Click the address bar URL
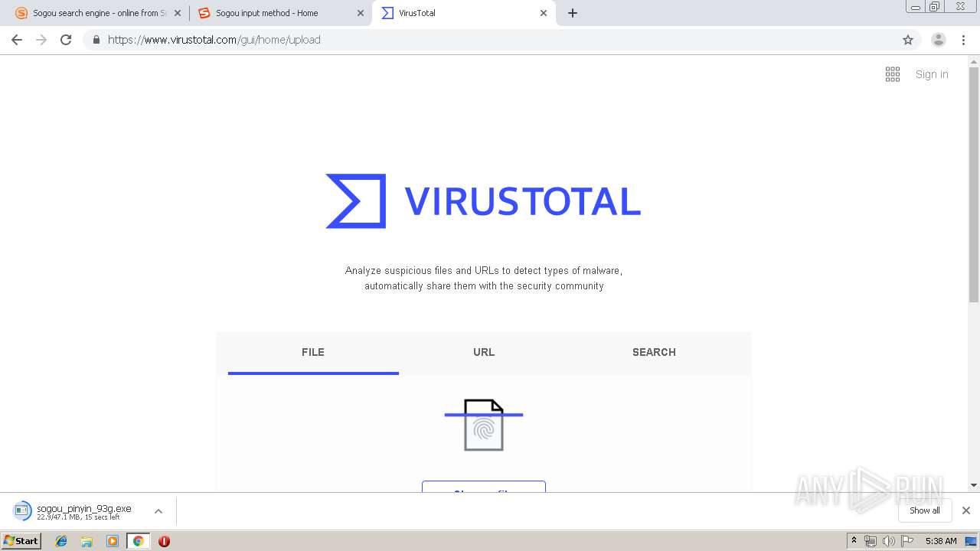 pyautogui.click(x=214, y=40)
